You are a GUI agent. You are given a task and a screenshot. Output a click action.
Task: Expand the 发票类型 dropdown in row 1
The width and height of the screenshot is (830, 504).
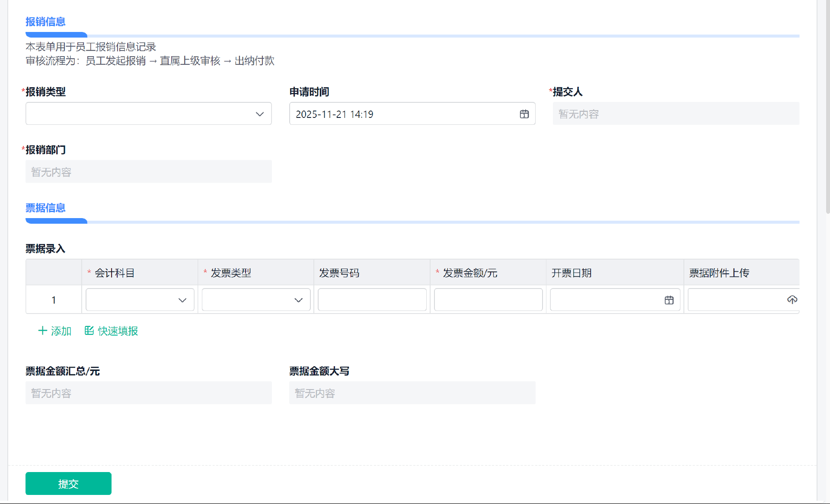[x=256, y=300]
